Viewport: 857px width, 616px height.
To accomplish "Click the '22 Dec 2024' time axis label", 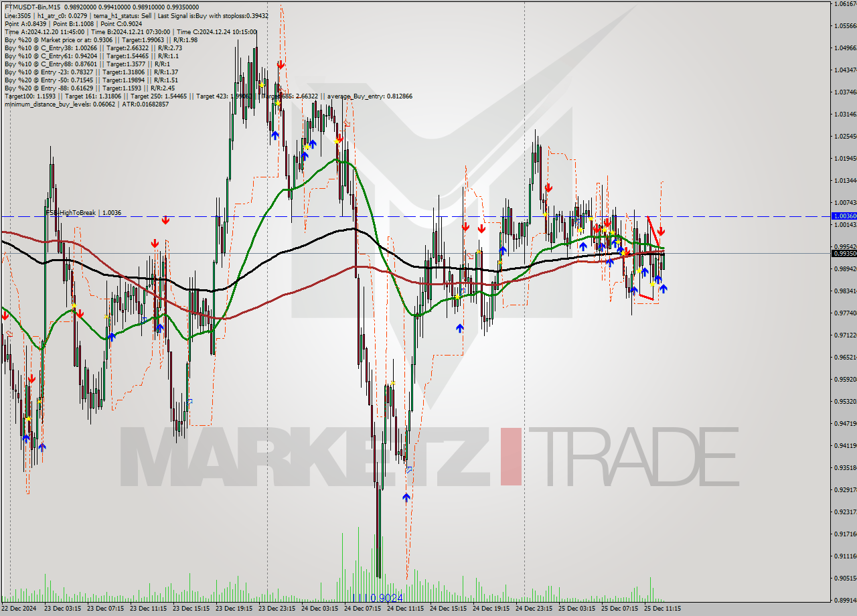I will click(19, 609).
